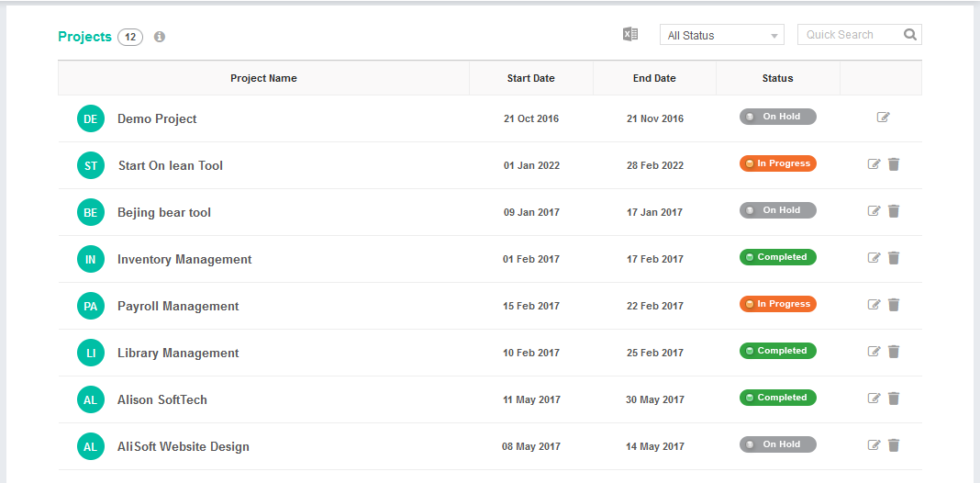This screenshot has width=980, height=483.
Task: Sort by Project Name column header
Action: click(263, 78)
